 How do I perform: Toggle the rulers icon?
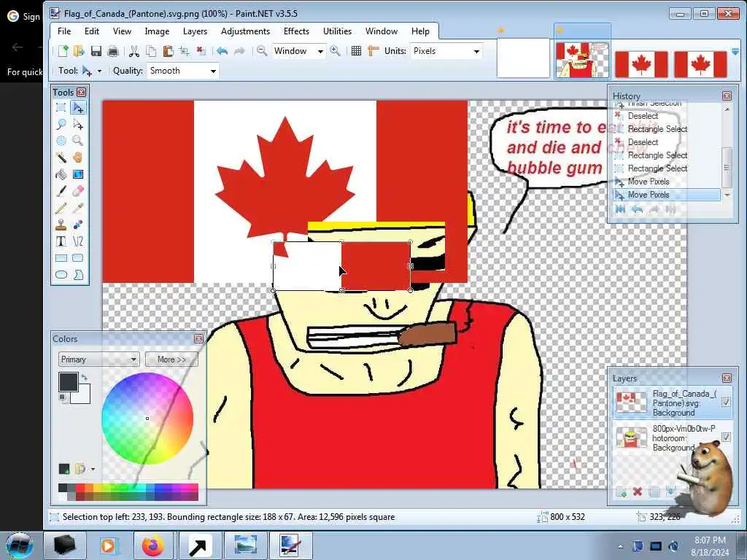point(373,51)
